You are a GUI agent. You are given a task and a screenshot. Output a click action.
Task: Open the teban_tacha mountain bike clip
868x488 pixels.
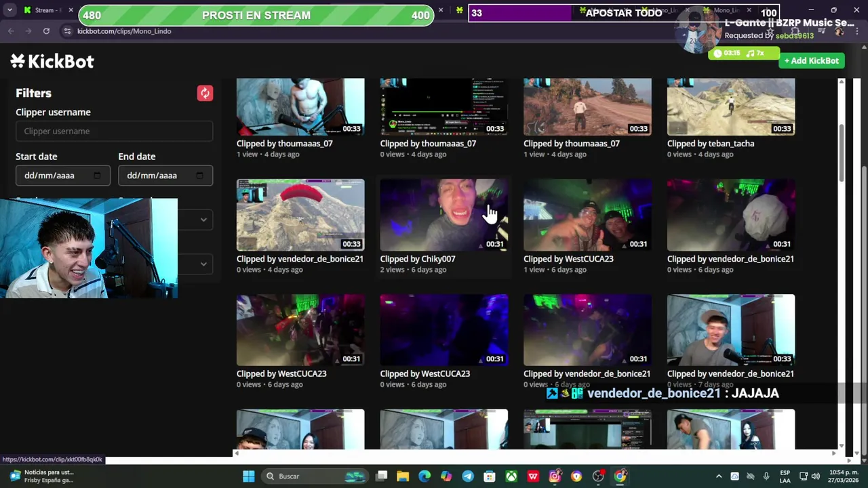[731, 106]
